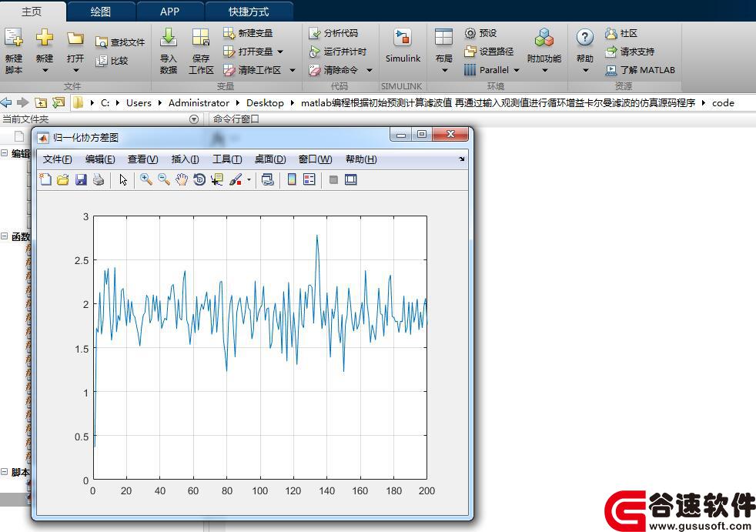Image resolution: width=756 pixels, height=532 pixels.
Task: Go back using the address bar back arrow
Action: click(x=6, y=102)
